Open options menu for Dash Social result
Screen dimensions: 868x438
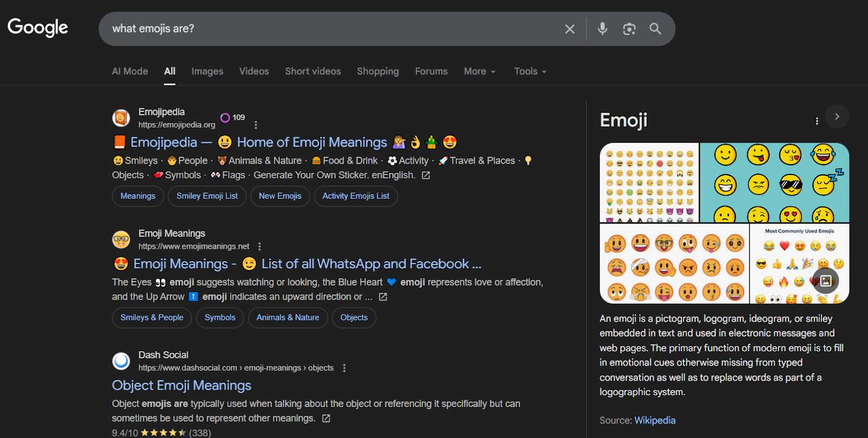tap(344, 368)
